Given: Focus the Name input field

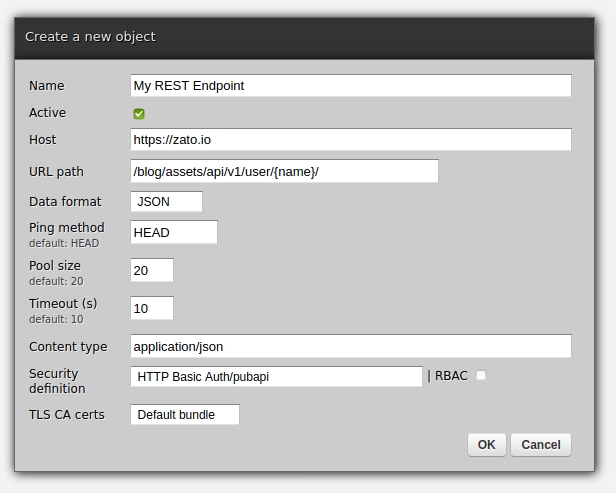Looking at the screenshot, I should [350, 85].
